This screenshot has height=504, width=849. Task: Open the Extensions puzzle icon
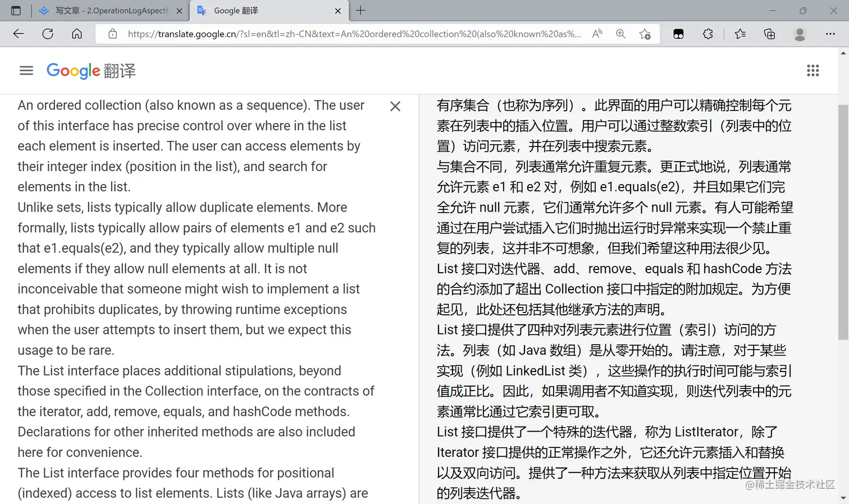pyautogui.click(x=707, y=34)
